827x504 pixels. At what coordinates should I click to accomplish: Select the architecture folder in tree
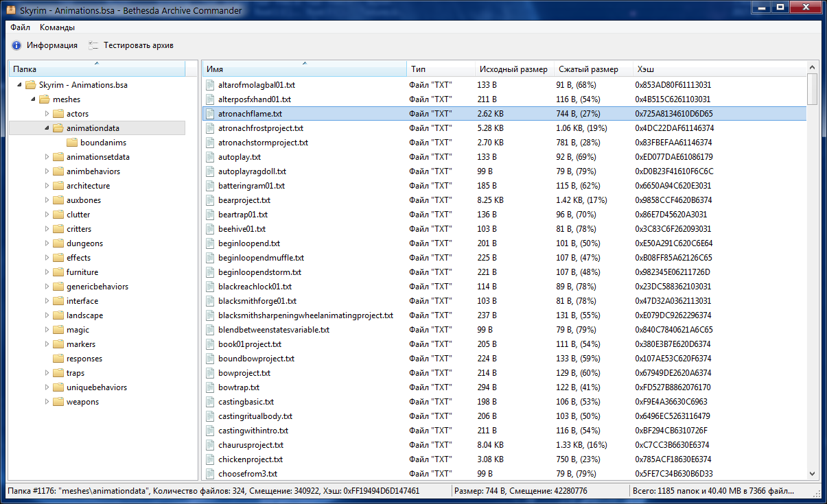click(88, 186)
